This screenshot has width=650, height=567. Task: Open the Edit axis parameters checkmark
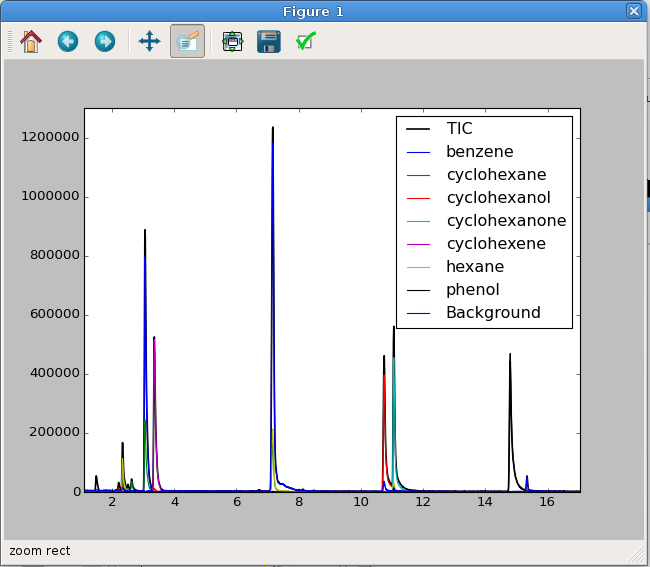click(306, 41)
